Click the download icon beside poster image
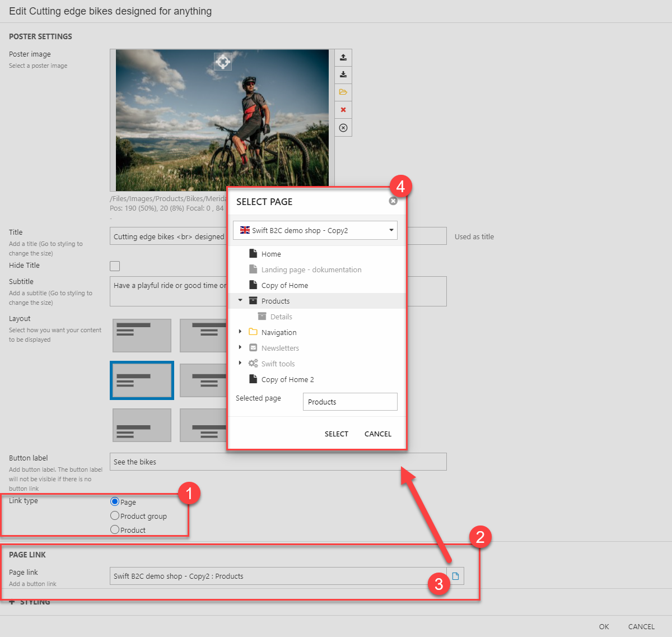Screen dimensions: 672x637 tap(343, 75)
